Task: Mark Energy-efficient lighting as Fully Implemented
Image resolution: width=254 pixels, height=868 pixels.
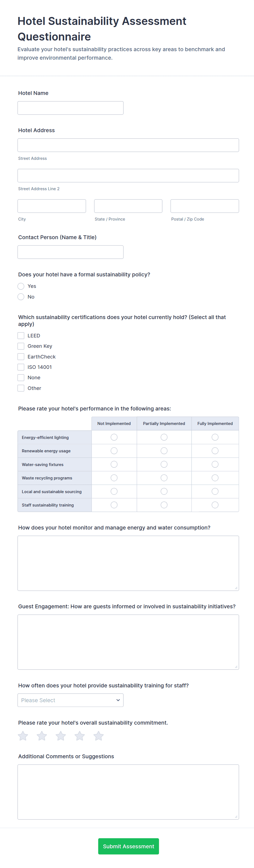Action: point(215,437)
